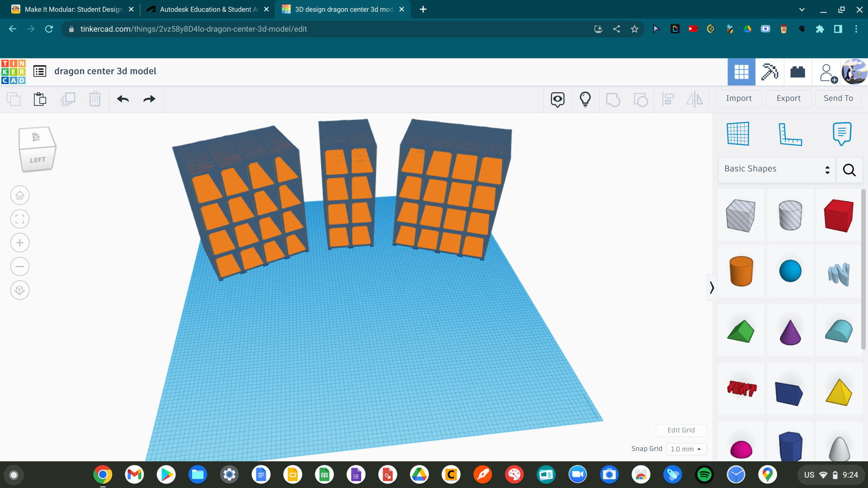Undo the last action
The image size is (868, 488).
click(x=123, y=99)
